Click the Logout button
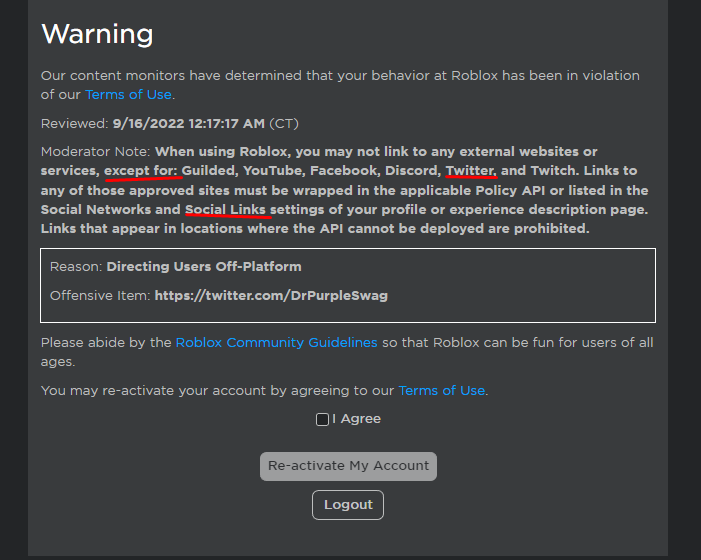The height and width of the screenshot is (560, 701). coord(348,505)
